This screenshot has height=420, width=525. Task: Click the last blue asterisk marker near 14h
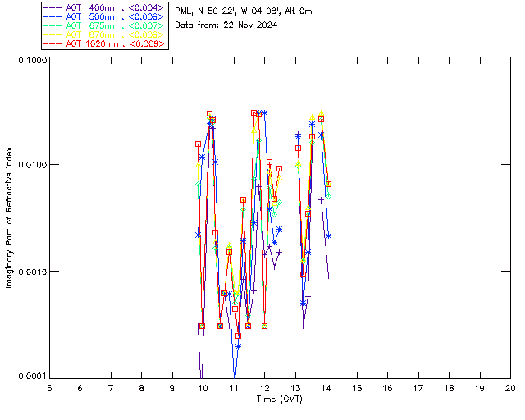pos(328,235)
